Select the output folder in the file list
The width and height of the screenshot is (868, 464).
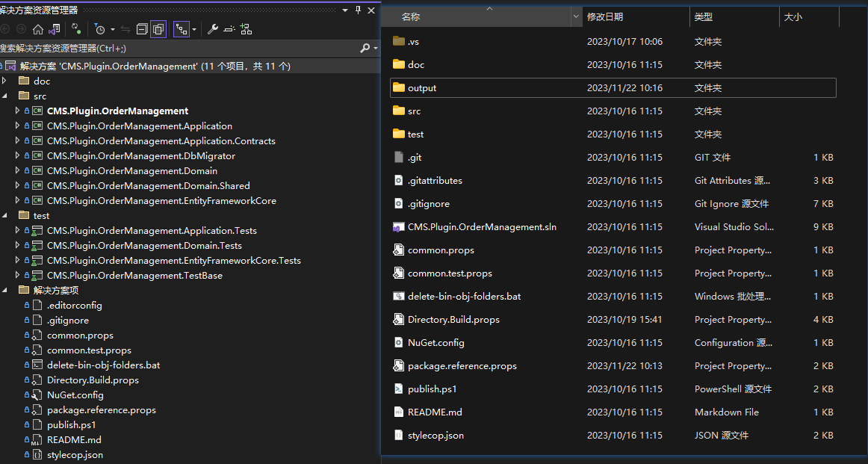422,88
